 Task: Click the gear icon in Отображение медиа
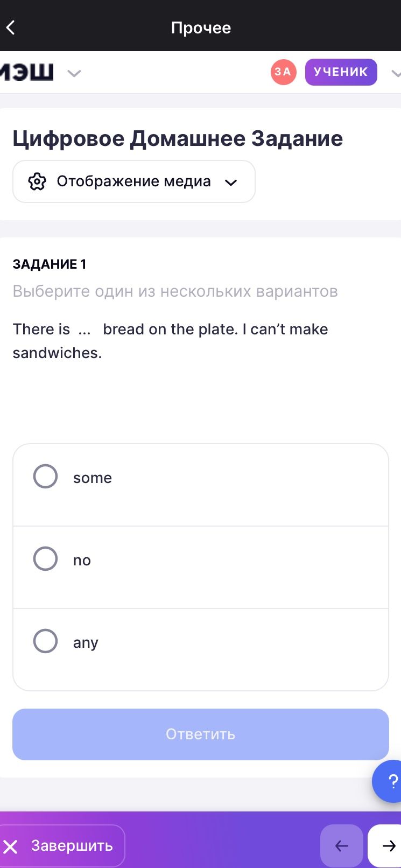tap(37, 181)
